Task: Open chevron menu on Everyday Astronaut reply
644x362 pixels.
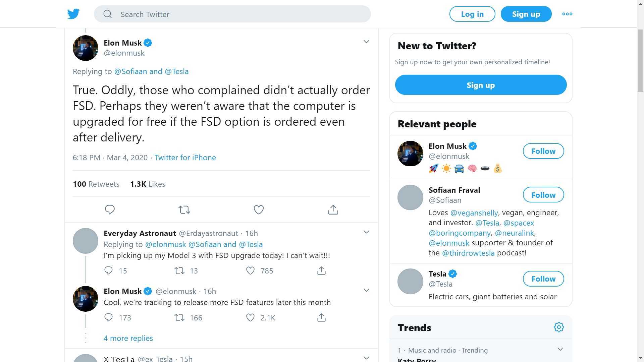Action: pos(366,232)
